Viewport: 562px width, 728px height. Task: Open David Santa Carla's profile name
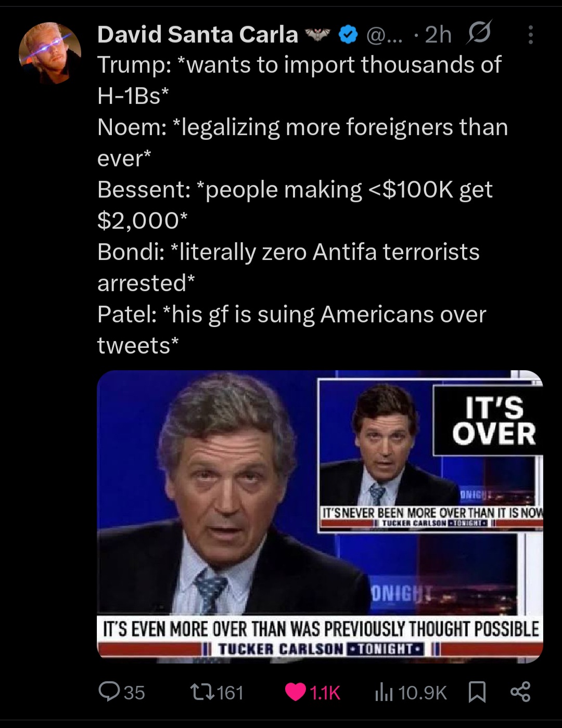(x=197, y=35)
